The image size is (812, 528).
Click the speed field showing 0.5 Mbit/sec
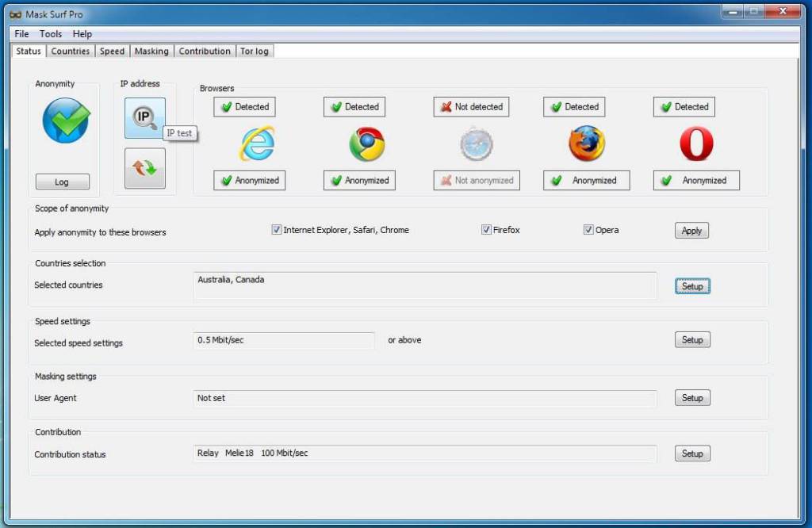[285, 340]
